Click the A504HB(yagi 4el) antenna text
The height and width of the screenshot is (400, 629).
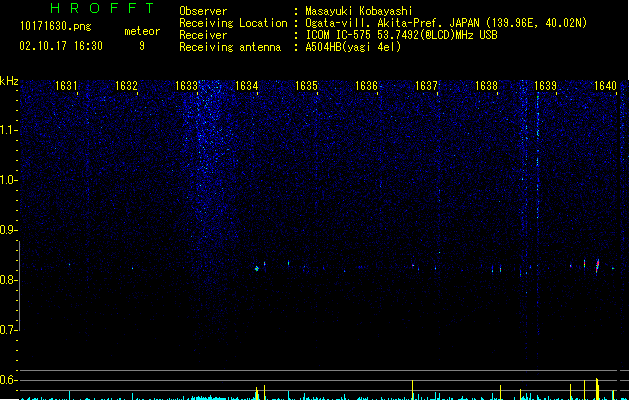[353, 47]
